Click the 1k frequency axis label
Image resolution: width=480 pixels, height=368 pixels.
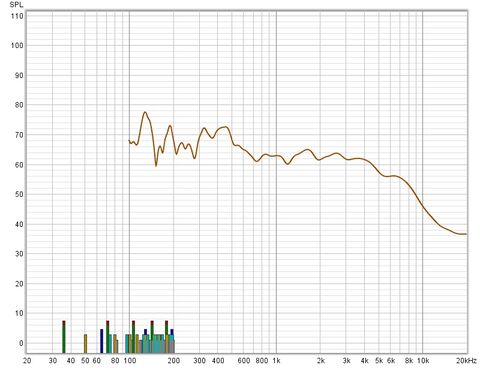point(276,360)
